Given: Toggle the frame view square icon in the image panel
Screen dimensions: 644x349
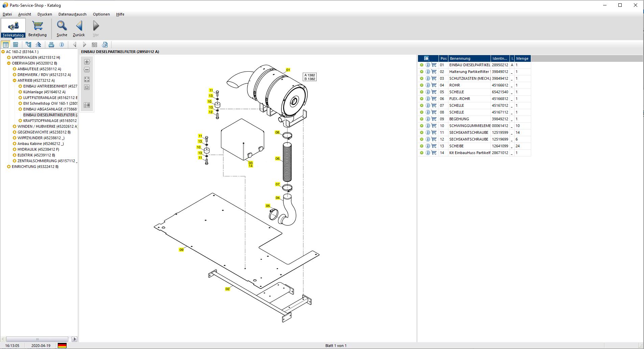Looking at the screenshot, I should click(87, 87).
